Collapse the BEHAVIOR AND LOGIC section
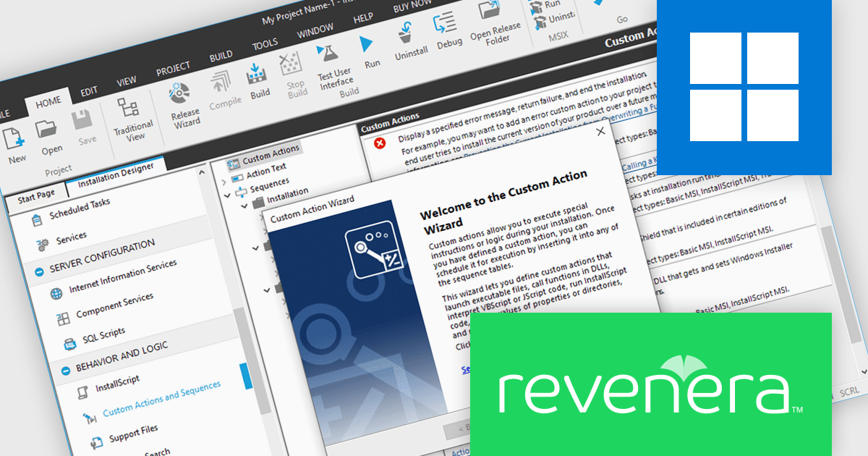This screenshot has width=868, height=456. 65,370
